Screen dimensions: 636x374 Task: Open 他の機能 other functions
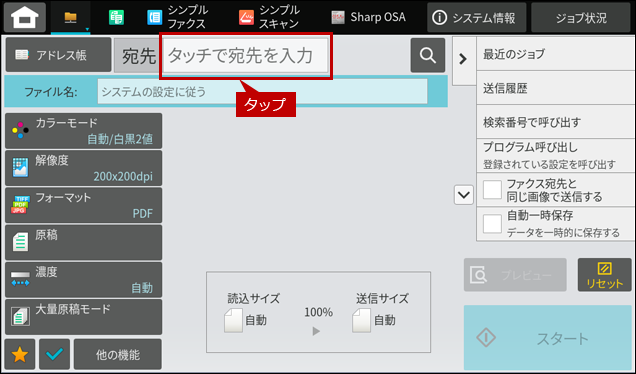[118, 355]
